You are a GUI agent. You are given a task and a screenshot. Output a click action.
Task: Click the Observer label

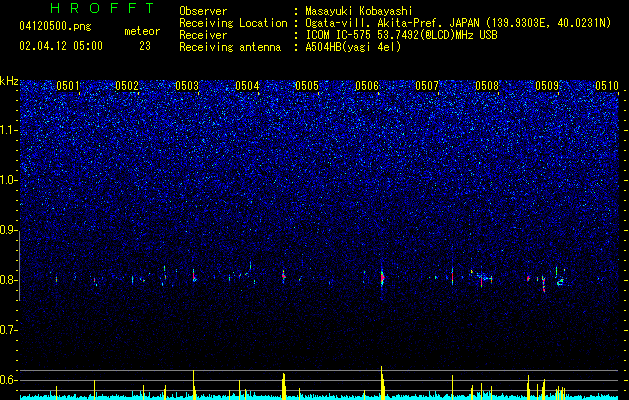[203, 11]
